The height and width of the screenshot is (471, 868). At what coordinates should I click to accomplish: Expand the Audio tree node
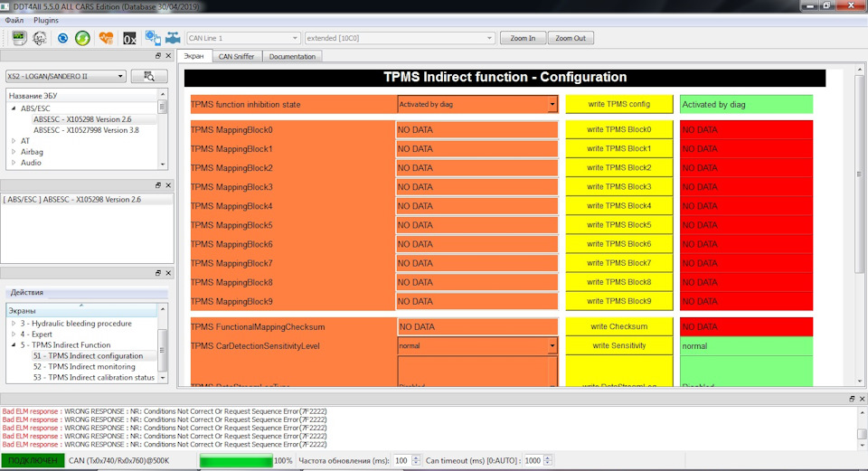[14, 163]
